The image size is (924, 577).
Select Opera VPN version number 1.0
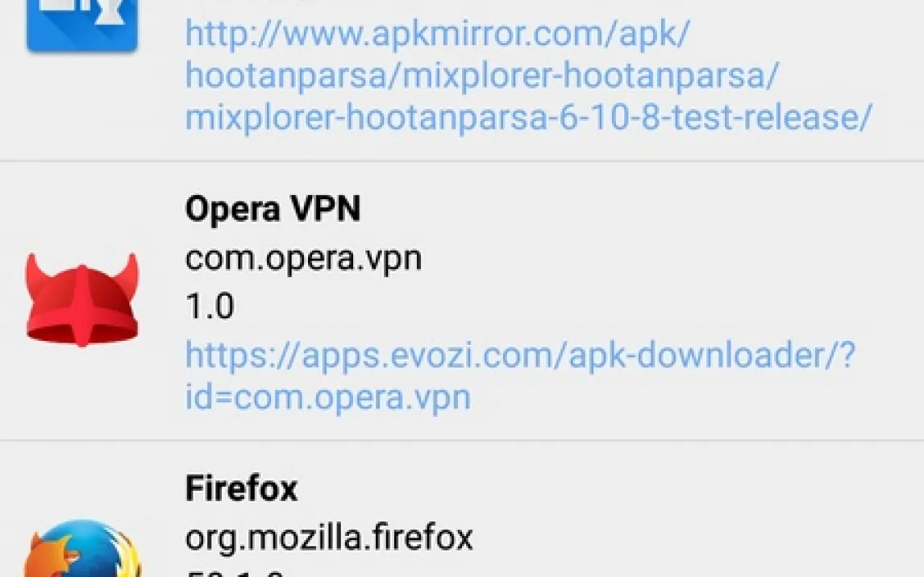[210, 306]
